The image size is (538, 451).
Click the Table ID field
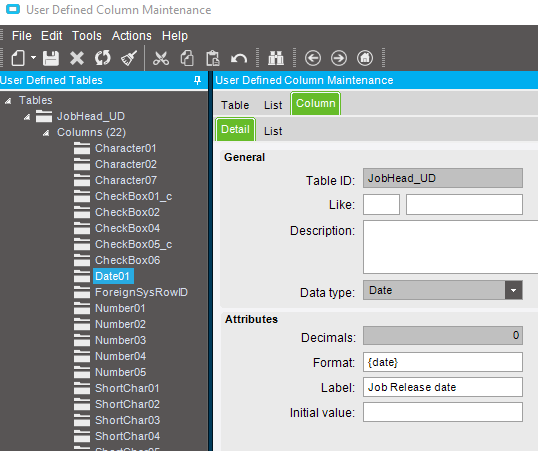pos(443,178)
